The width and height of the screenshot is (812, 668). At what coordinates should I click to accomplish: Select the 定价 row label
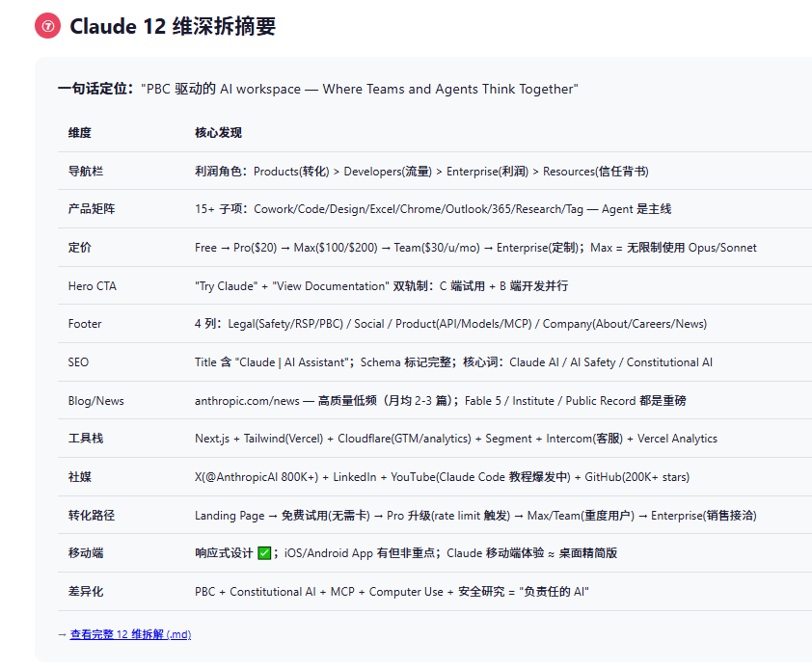[x=80, y=248]
